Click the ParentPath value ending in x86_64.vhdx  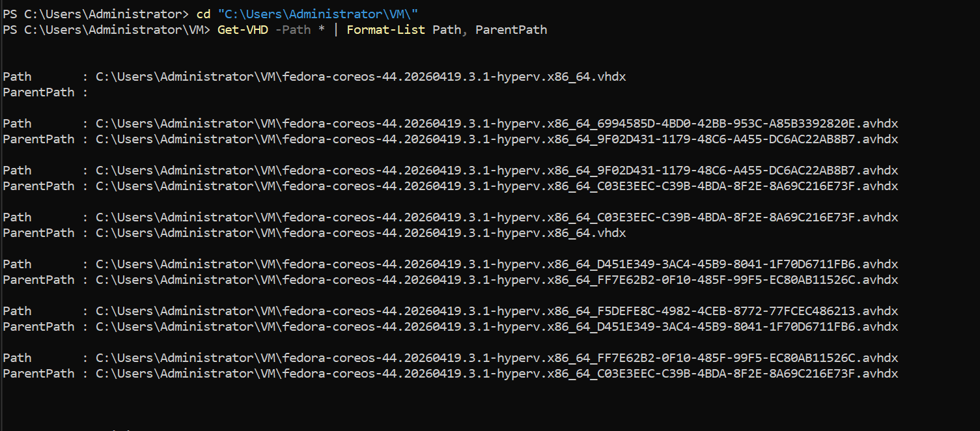(361, 232)
